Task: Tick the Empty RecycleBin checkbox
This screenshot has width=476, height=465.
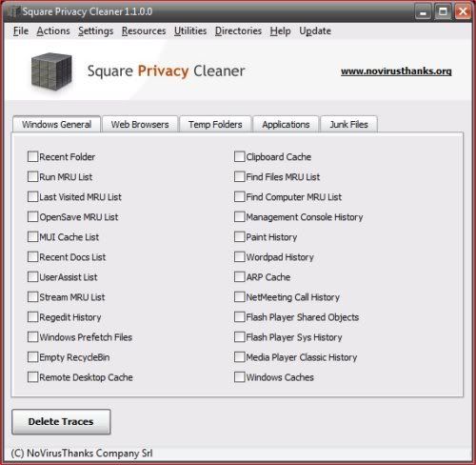Action: click(32, 356)
